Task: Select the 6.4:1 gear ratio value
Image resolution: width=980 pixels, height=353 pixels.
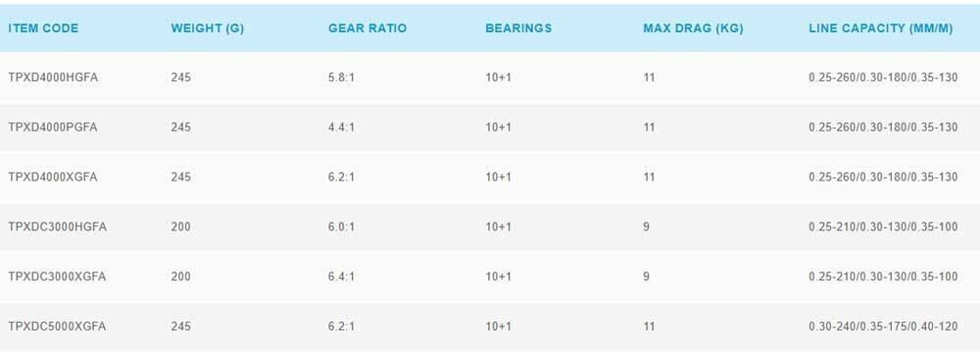Action: [x=341, y=277]
